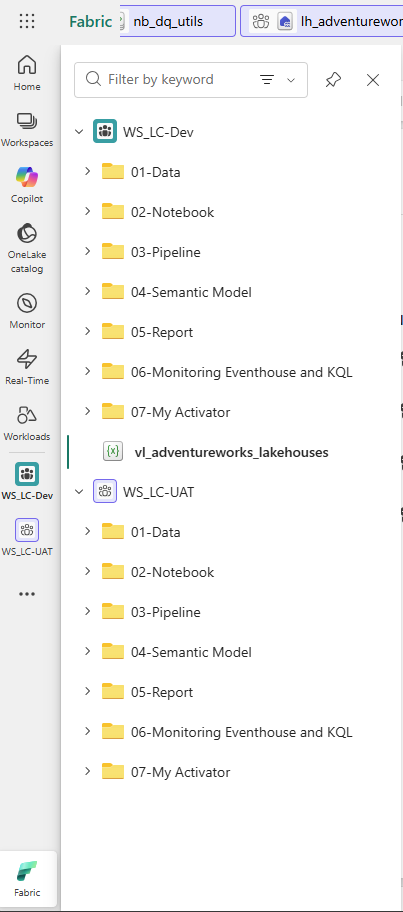Expand 03-Pipeline folder under WS_LC-UAT
The image size is (403, 912).
(x=88, y=612)
